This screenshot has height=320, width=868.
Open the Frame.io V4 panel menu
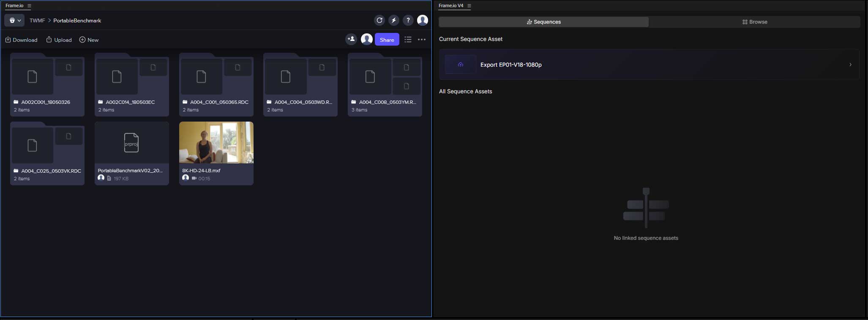coord(469,6)
